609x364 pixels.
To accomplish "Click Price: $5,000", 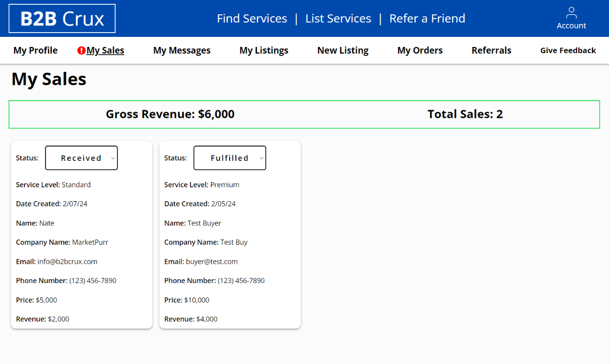I will (36, 300).
